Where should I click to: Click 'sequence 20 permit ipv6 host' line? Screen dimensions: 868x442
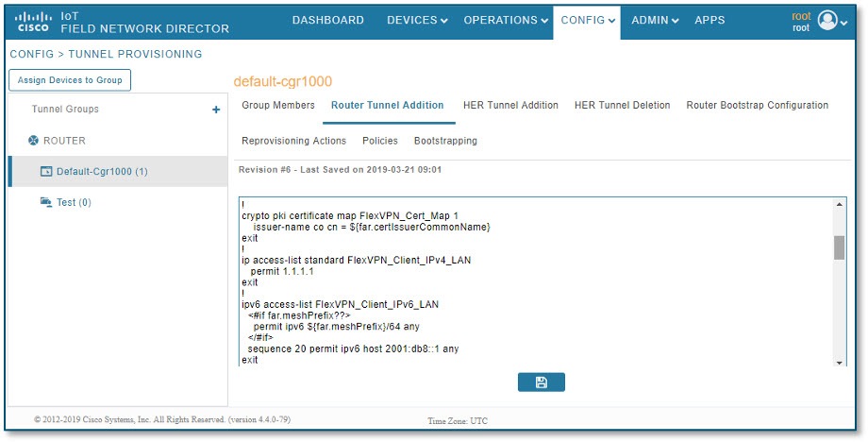[x=353, y=348]
